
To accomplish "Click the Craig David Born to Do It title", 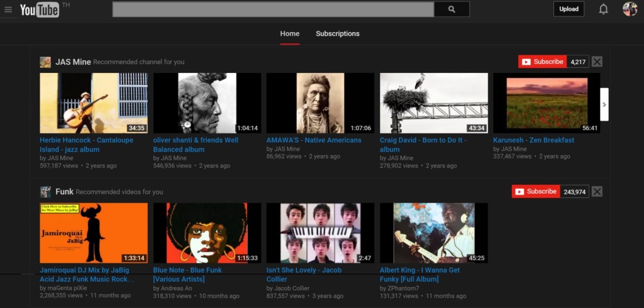I will (x=423, y=145).
